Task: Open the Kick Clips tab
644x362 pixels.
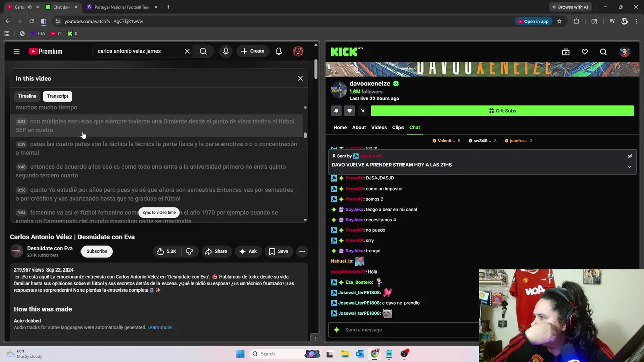Action: point(398,127)
